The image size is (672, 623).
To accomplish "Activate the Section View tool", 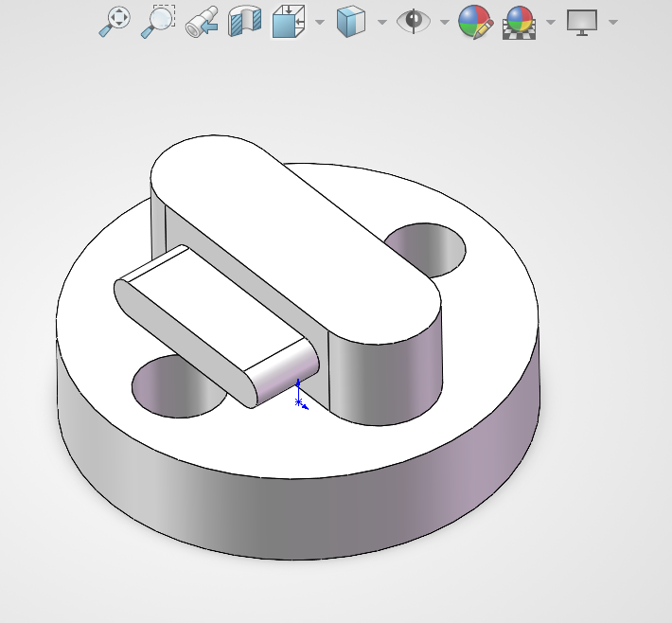I will pos(245,21).
